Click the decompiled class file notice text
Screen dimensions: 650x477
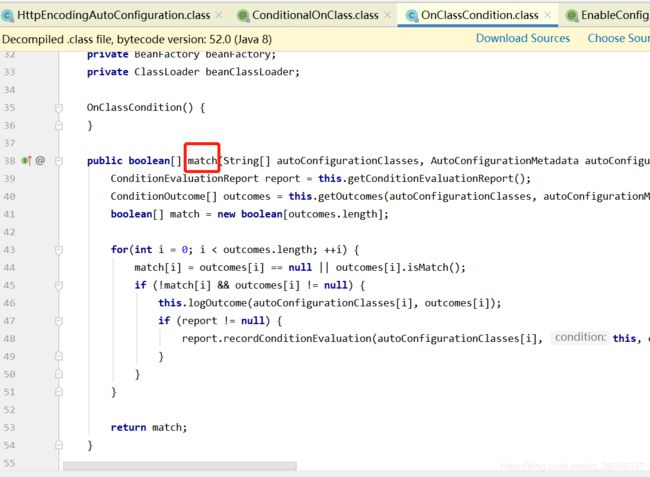(x=137, y=39)
